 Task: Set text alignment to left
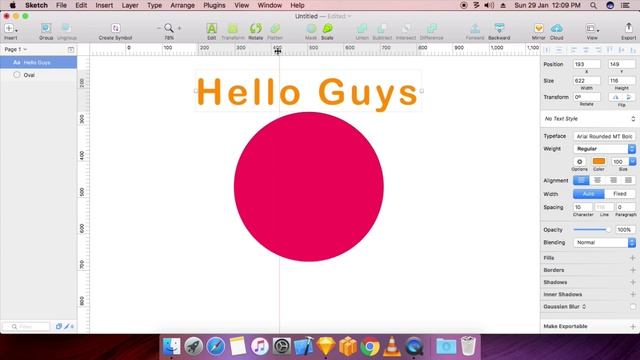pyautogui.click(x=581, y=180)
